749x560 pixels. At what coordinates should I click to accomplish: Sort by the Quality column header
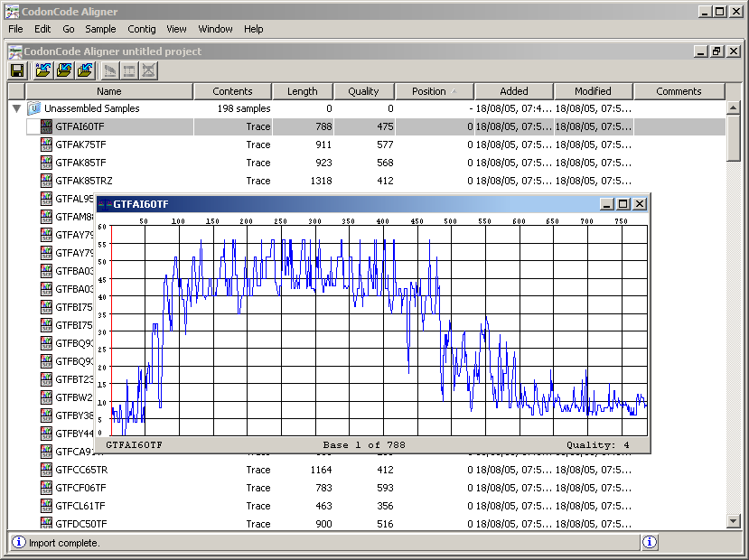[363, 91]
